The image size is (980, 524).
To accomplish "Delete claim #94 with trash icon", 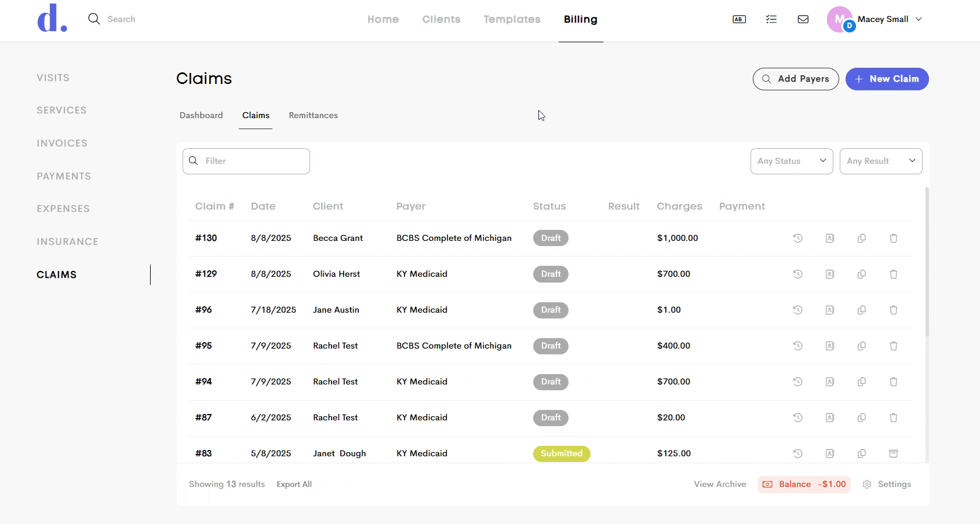I will 893,382.
